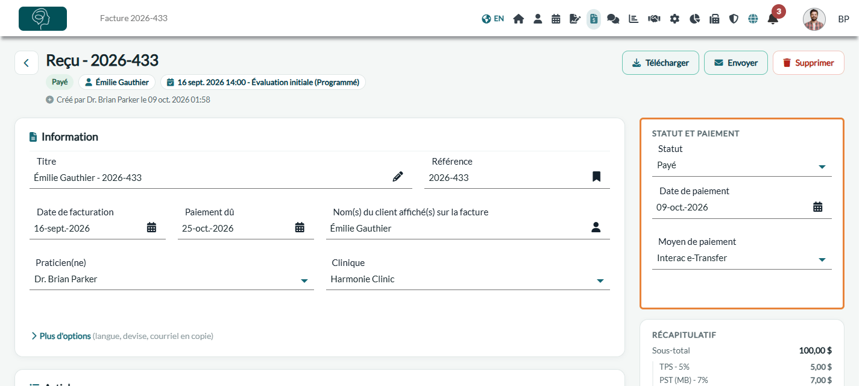Open the shield security icon
868x386 pixels.
pos(734,19)
